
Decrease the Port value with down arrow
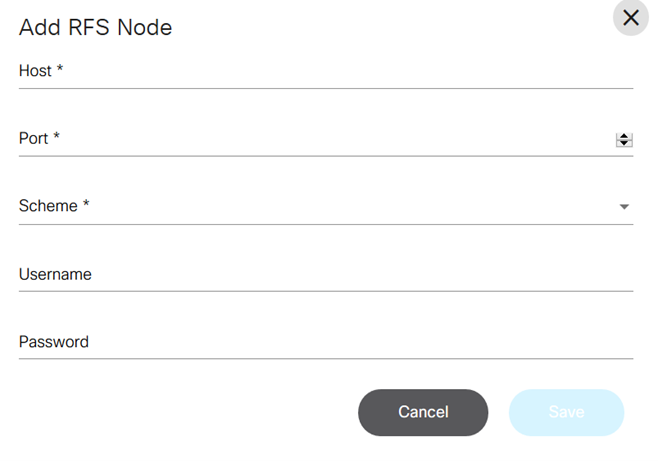point(624,144)
